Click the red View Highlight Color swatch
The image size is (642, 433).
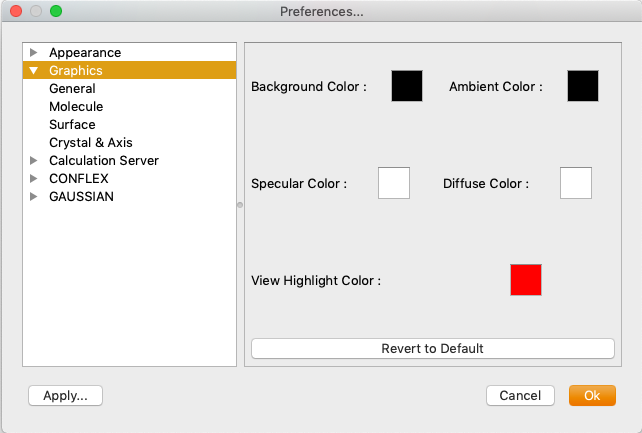click(526, 280)
